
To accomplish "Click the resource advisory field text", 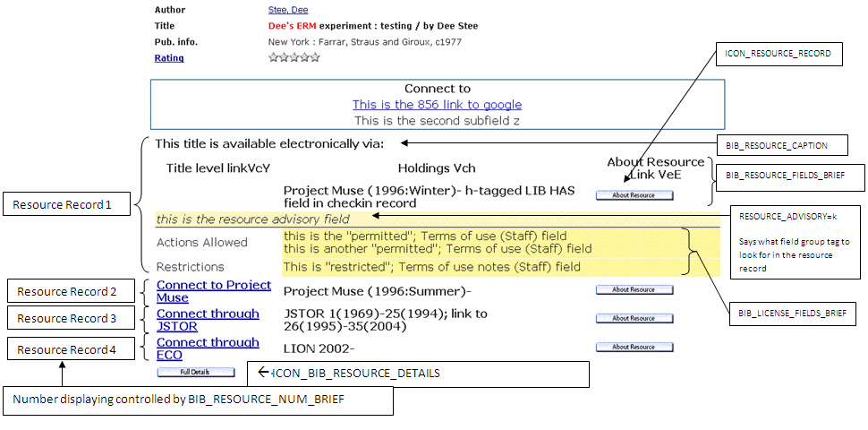I will pos(253,219).
